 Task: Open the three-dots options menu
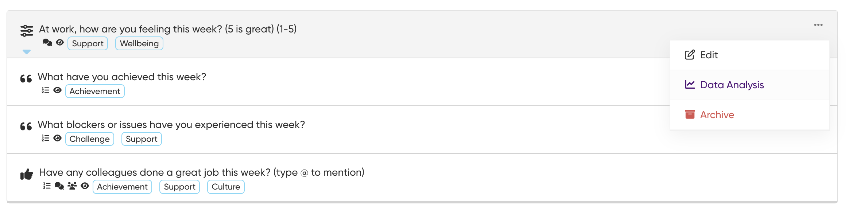[x=818, y=25]
